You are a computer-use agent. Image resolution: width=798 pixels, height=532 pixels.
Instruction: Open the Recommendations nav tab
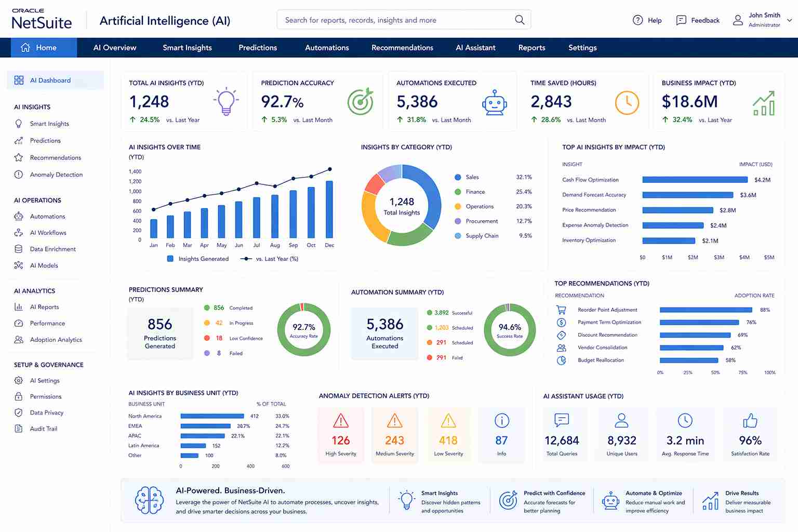point(402,47)
